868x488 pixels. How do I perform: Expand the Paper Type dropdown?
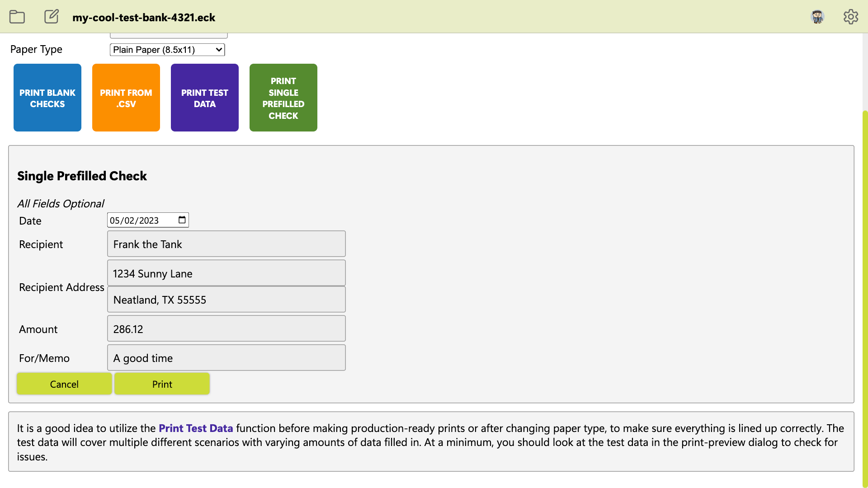coord(167,50)
